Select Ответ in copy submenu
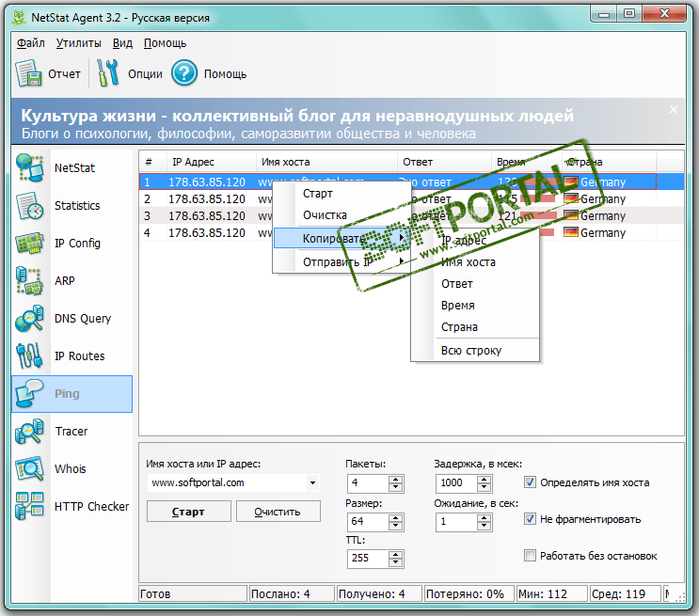This screenshot has width=699, height=616. tap(475, 283)
